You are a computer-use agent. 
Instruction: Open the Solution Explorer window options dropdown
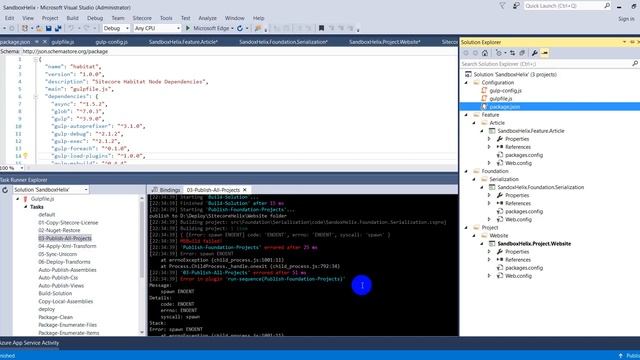(624, 42)
